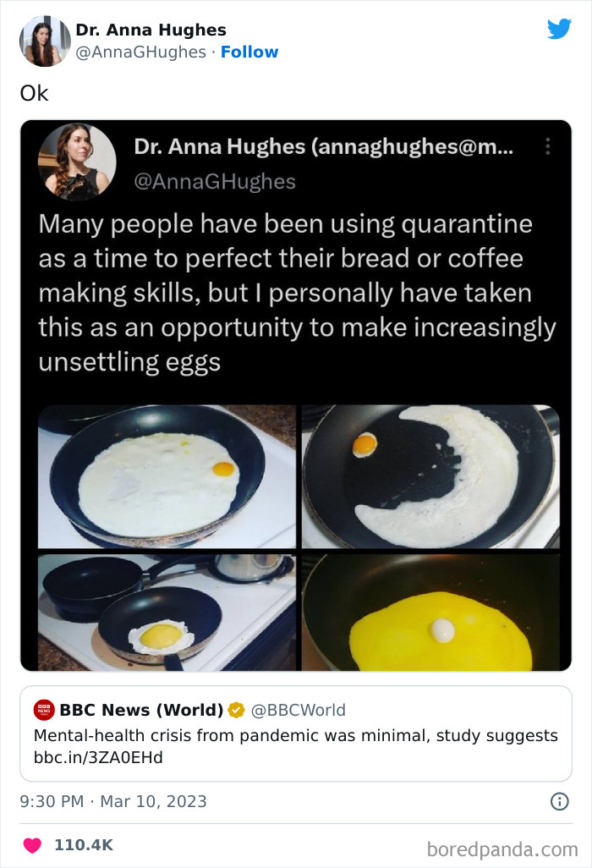
Task: Open the Dr. Anna Hughes display name
Action: pos(151,30)
